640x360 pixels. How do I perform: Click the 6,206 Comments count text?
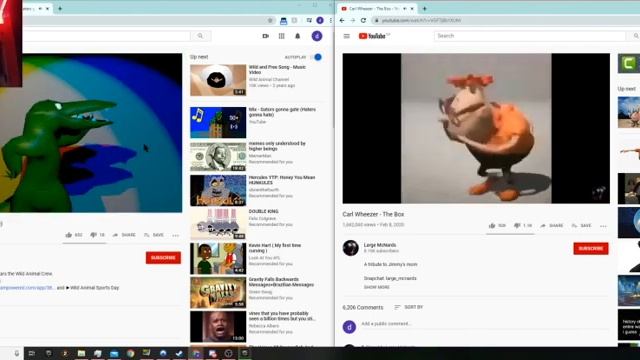tap(363, 307)
